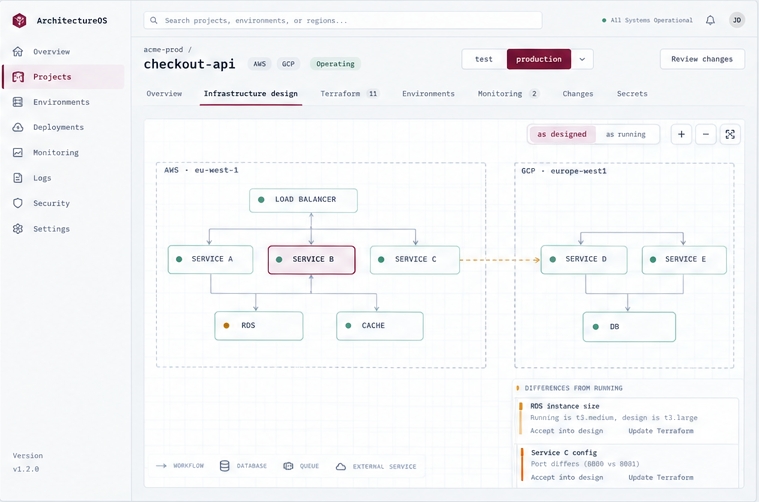This screenshot has width=759, height=502.
Task: Click the Terraform tab count badge 11
Action: click(x=373, y=93)
